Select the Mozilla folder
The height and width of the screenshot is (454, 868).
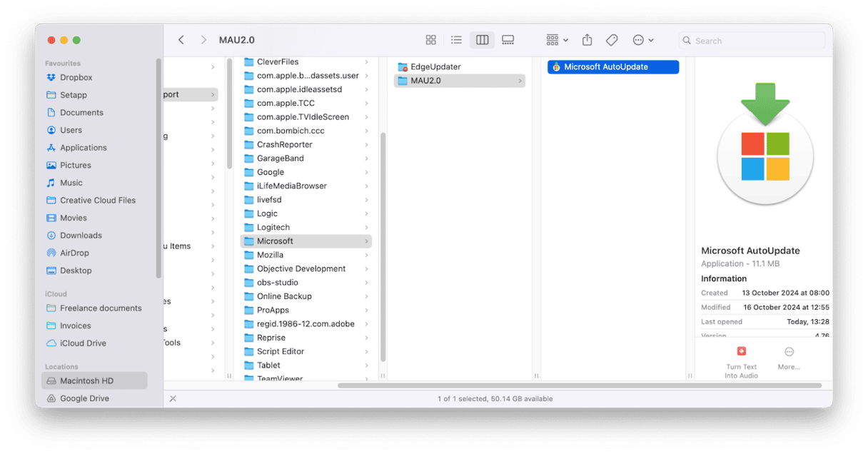pyautogui.click(x=306, y=255)
